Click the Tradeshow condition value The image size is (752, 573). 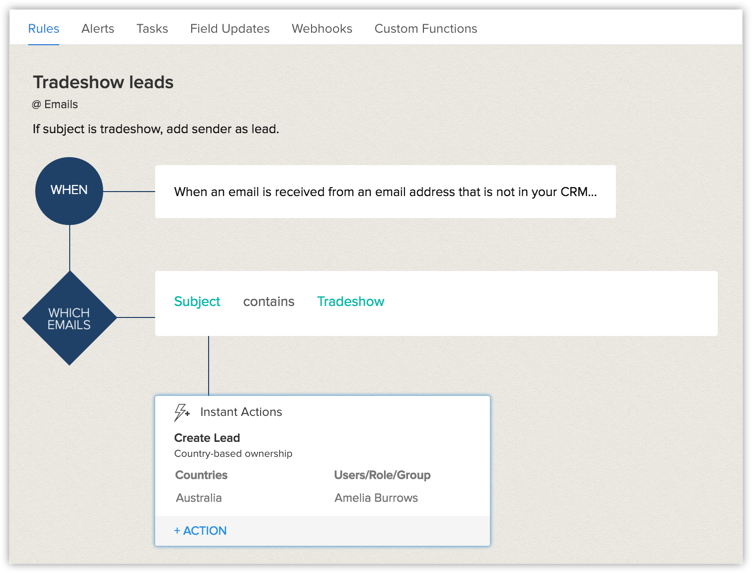[350, 301]
